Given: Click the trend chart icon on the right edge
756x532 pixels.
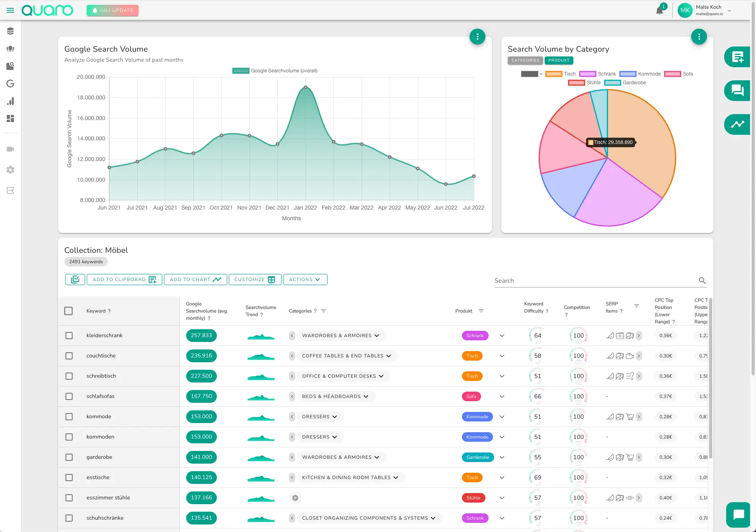Looking at the screenshot, I should click(738, 124).
